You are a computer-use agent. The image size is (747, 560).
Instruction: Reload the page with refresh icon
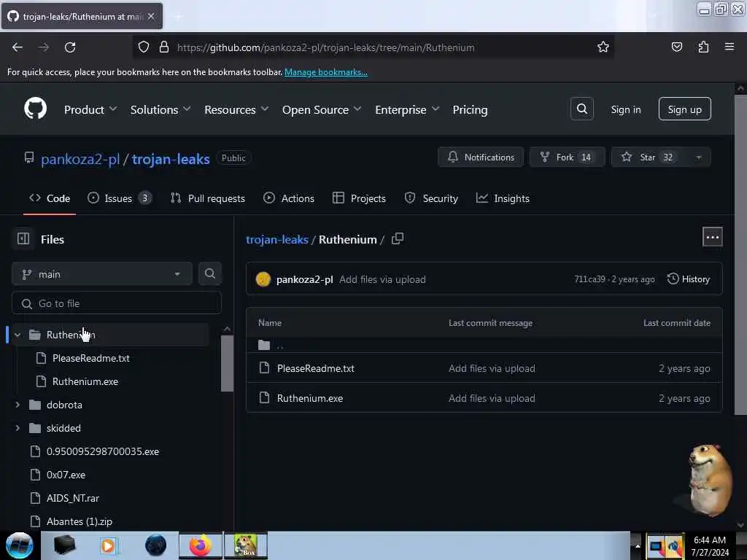click(x=70, y=47)
